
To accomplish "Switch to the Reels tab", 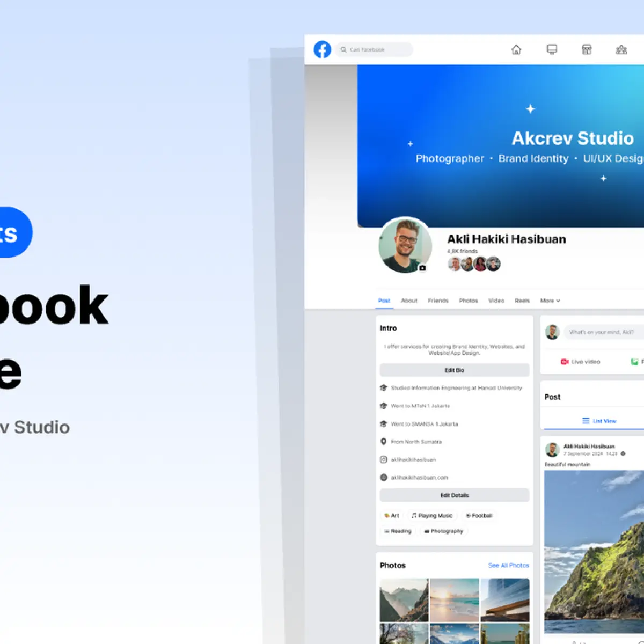I will click(522, 301).
